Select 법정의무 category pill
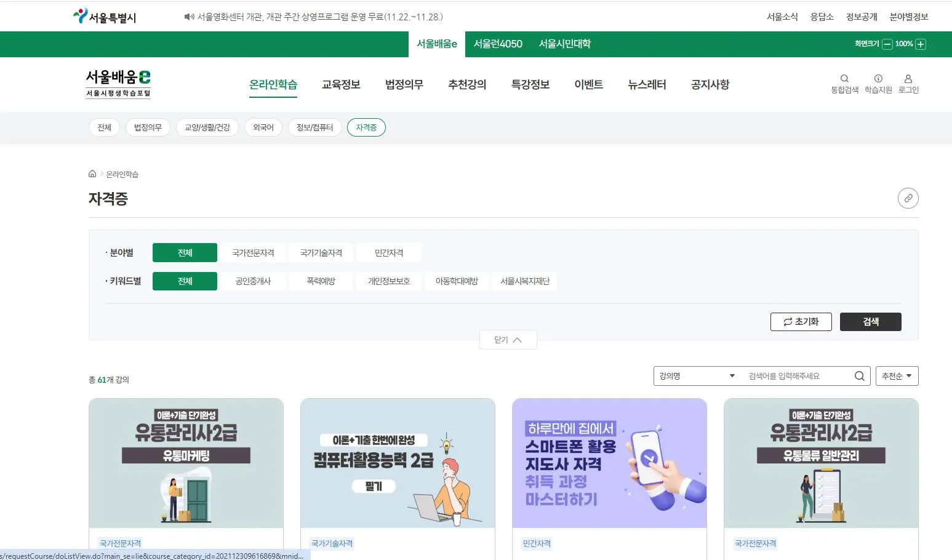Screen dimensions: 952x560 (x=148, y=127)
